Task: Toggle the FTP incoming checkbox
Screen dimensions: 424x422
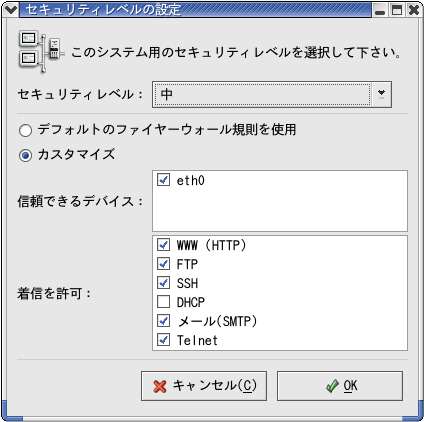Action: click(163, 264)
